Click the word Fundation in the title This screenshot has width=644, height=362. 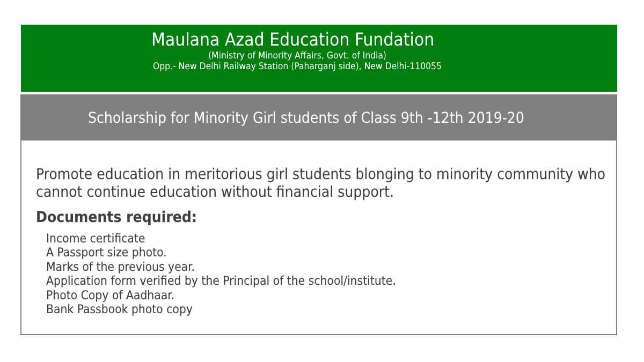click(x=394, y=40)
